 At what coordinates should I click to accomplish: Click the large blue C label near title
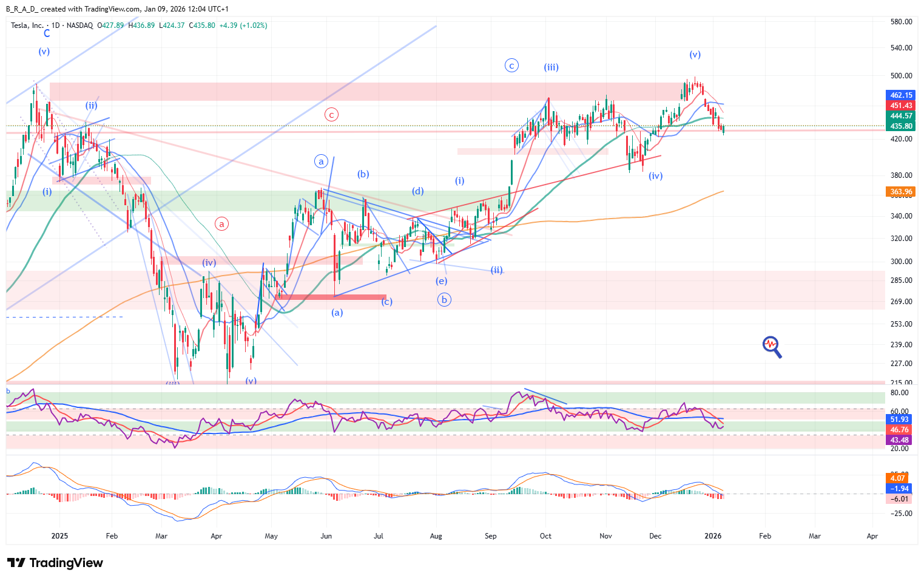[47, 34]
